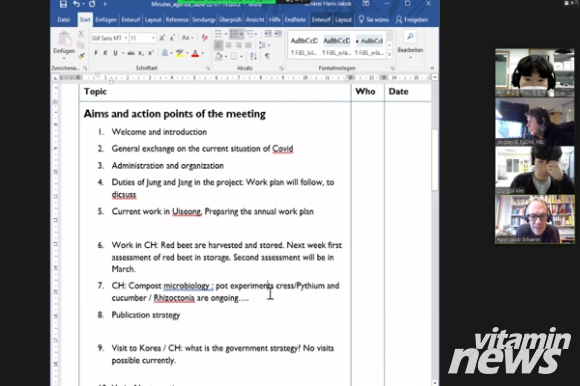Click the 'Welcome and introduction' line
The height and width of the screenshot is (386, 580).
click(x=159, y=132)
